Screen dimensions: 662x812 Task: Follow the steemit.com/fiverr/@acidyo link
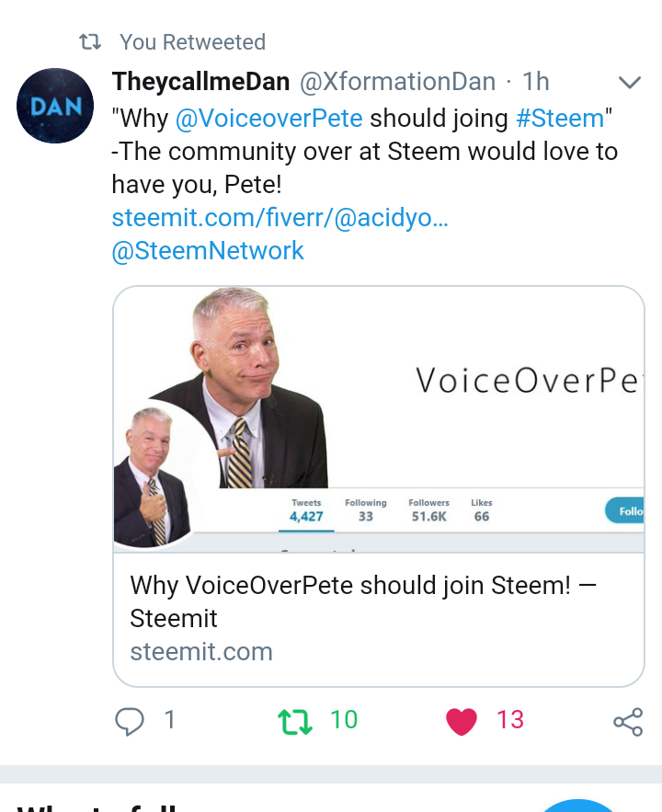coord(280,218)
